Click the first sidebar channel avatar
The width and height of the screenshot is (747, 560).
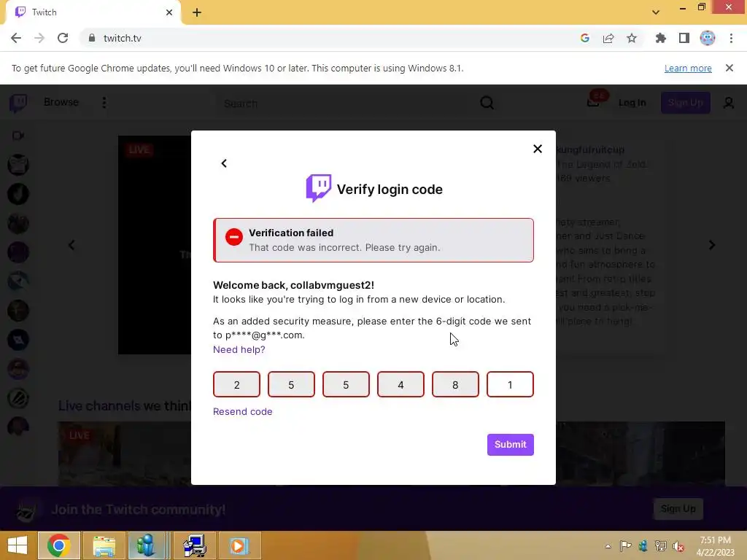pyautogui.click(x=18, y=165)
